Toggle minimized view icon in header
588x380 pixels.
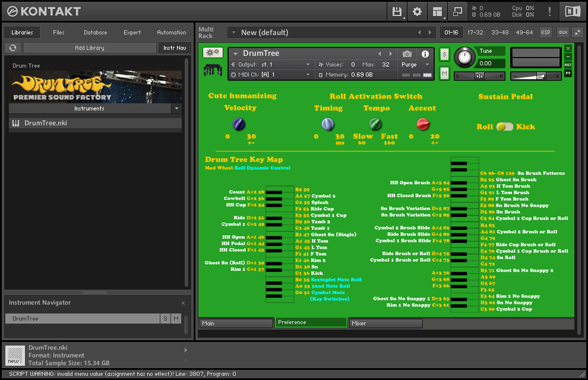(457, 12)
